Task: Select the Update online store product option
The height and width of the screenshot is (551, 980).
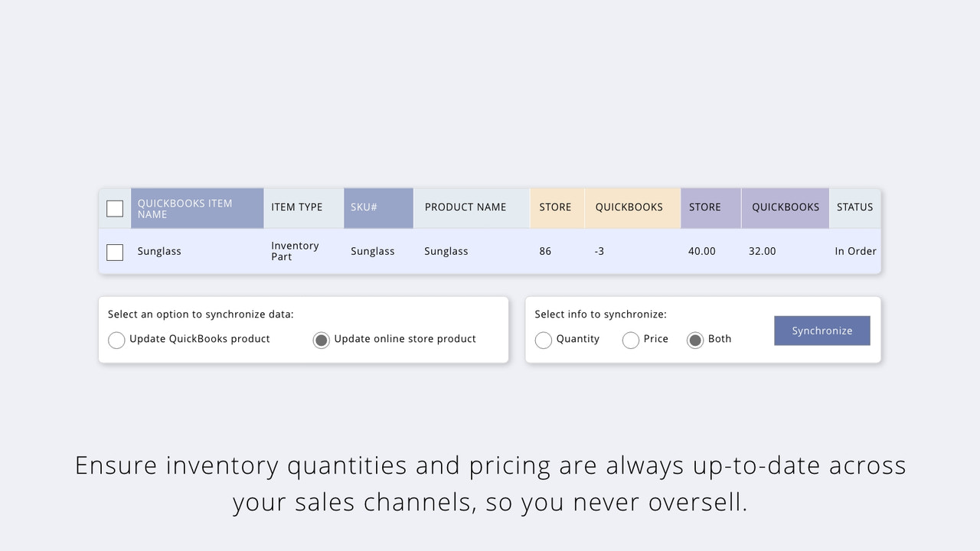Action: click(321, 340)
